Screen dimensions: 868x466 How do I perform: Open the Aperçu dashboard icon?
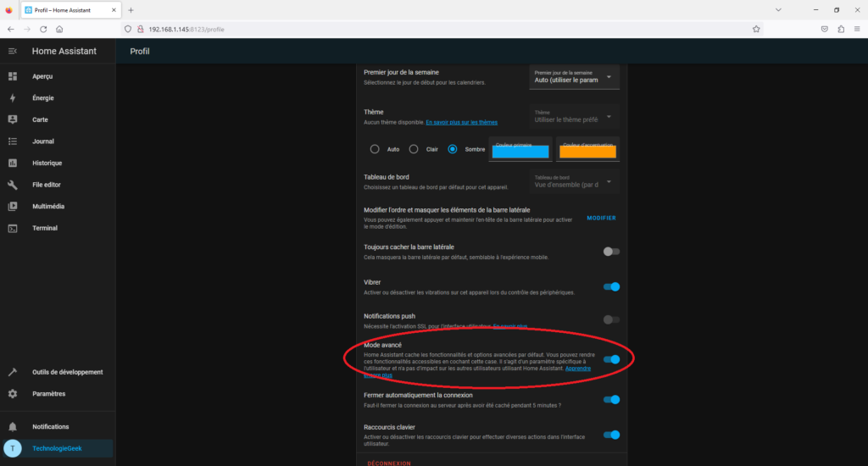click(x=13, y=76)
